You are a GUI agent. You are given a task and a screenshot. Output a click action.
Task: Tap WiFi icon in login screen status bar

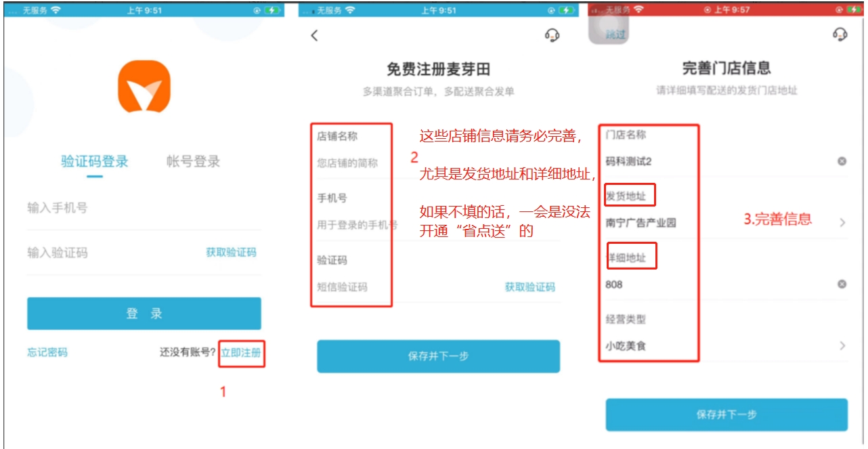(55, 10)
